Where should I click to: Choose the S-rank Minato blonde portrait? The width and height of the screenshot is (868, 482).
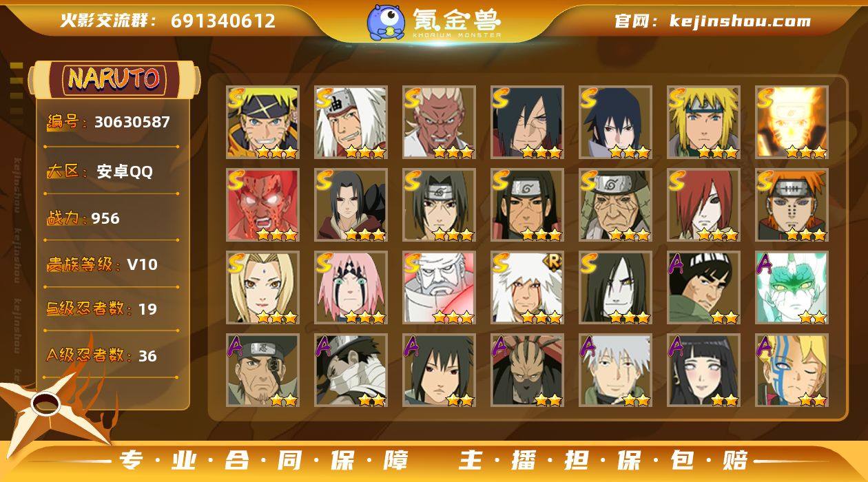click(703, 123)
